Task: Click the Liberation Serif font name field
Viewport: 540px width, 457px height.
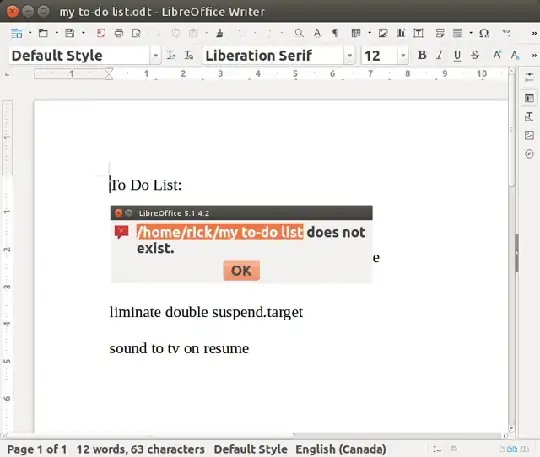Action: [273, 55]
